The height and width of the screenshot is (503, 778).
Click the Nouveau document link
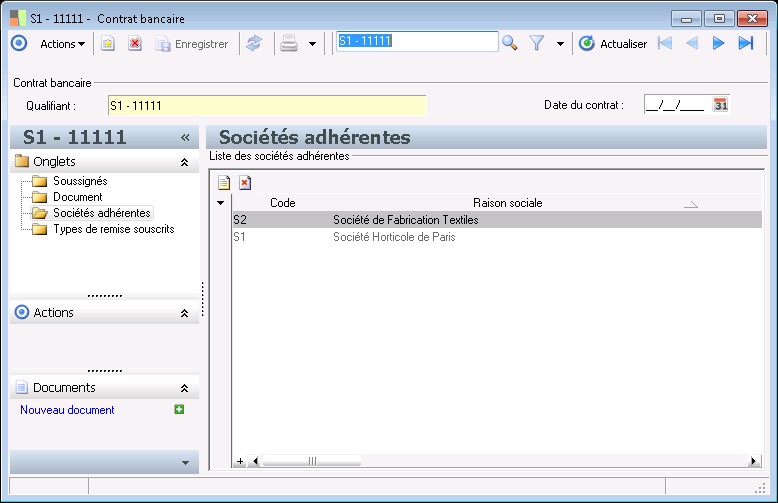67,410
